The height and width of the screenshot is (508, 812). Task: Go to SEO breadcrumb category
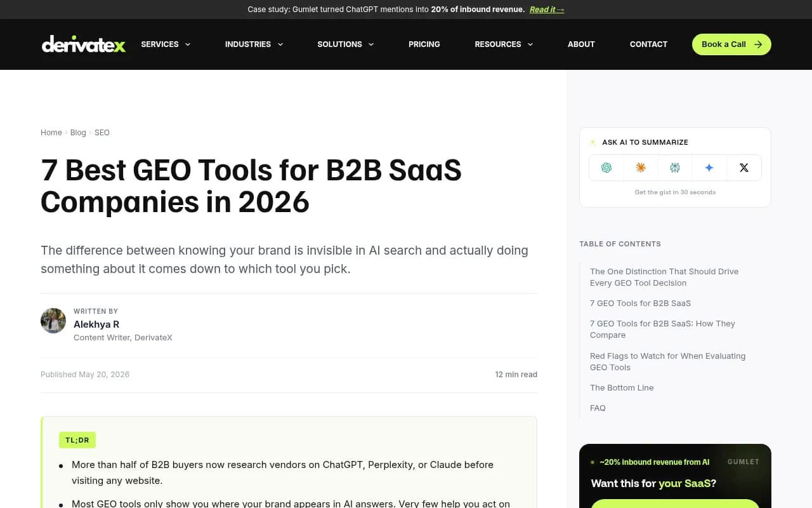102,133
